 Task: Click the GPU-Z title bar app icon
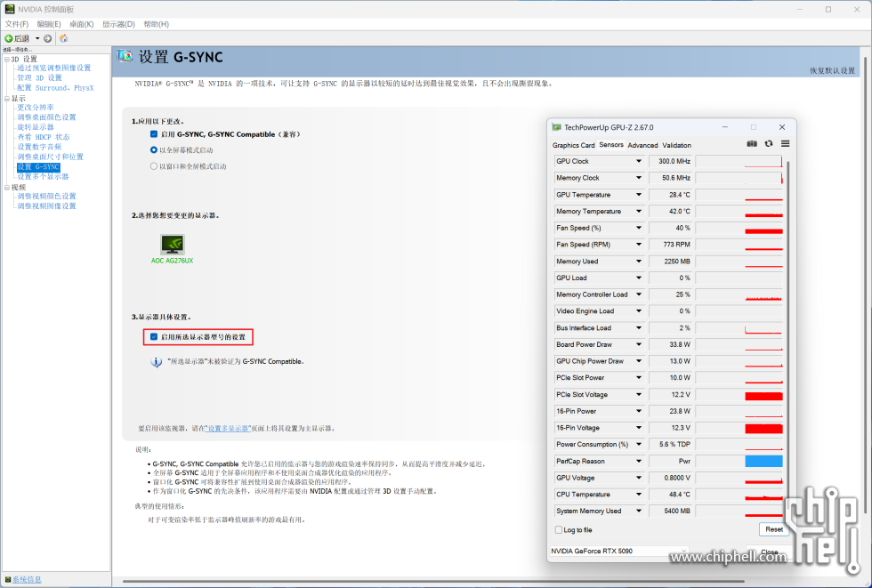556,127
